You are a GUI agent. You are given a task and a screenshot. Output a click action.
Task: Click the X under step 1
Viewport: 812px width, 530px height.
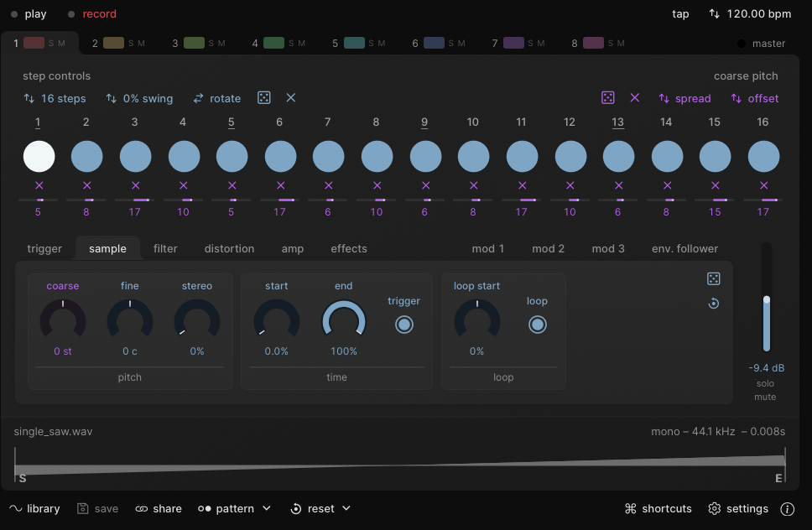pos(39,185)
